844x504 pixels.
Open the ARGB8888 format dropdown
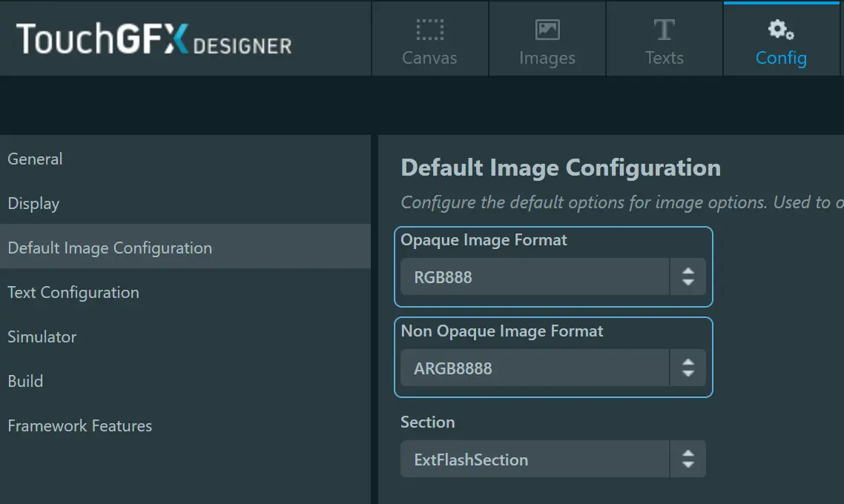[553, 368]
